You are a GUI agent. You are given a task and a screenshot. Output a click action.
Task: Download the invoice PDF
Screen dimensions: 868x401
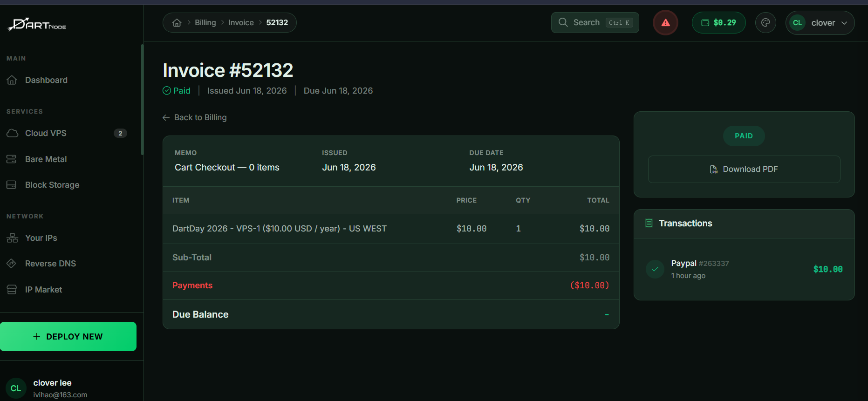tap(744, 169)
